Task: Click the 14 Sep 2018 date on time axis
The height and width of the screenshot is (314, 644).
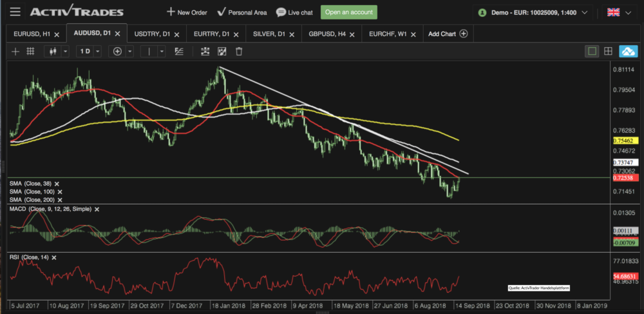Action: 472,306
